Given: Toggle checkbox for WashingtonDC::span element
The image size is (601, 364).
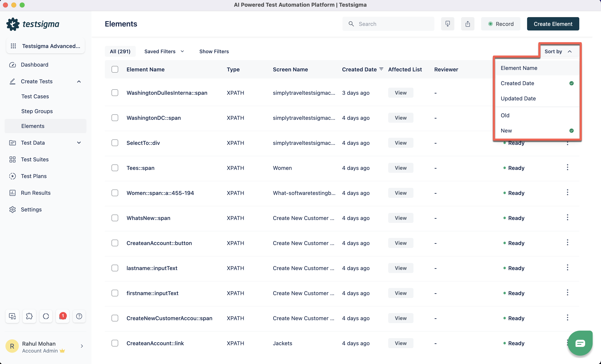Looking at the screenshot, I should (x=114, y=118).
